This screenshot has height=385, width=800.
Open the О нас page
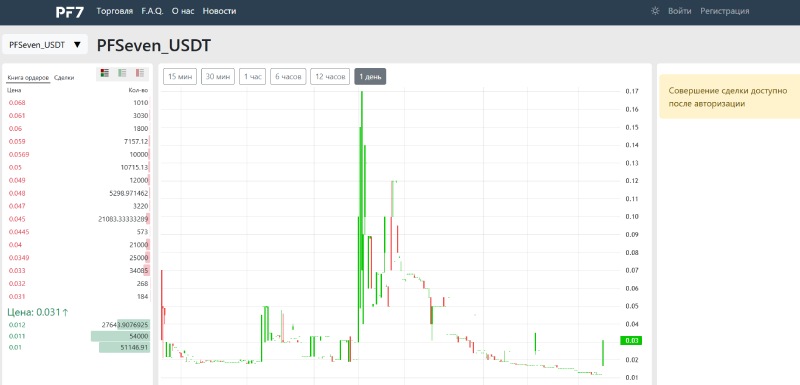(183, 11)
